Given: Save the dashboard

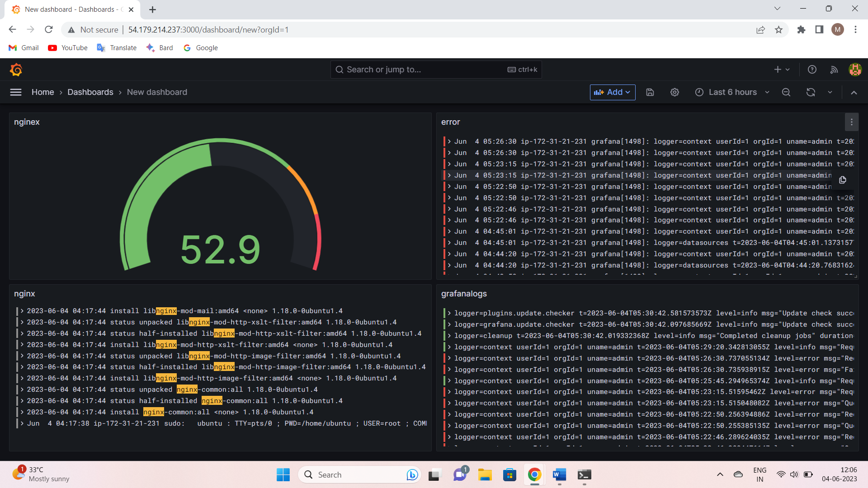Looking at the screenshot, I should pos(650,92).
